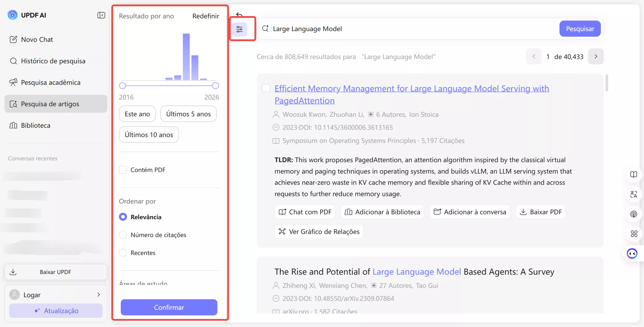The width and height of the screenshot is (644, 327).
Task: Click the Large Language Model search field
Action: (410, 29)
